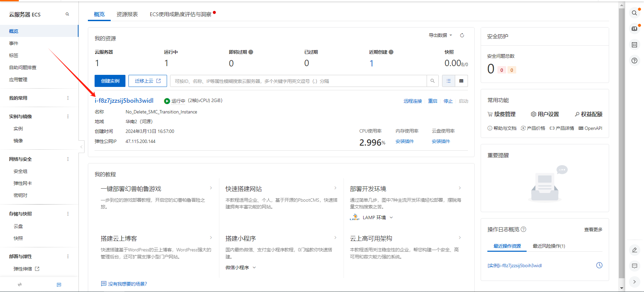Select the 最近风险操作(1) tab
Screen dimensions: 644x292
pos(549,246)
